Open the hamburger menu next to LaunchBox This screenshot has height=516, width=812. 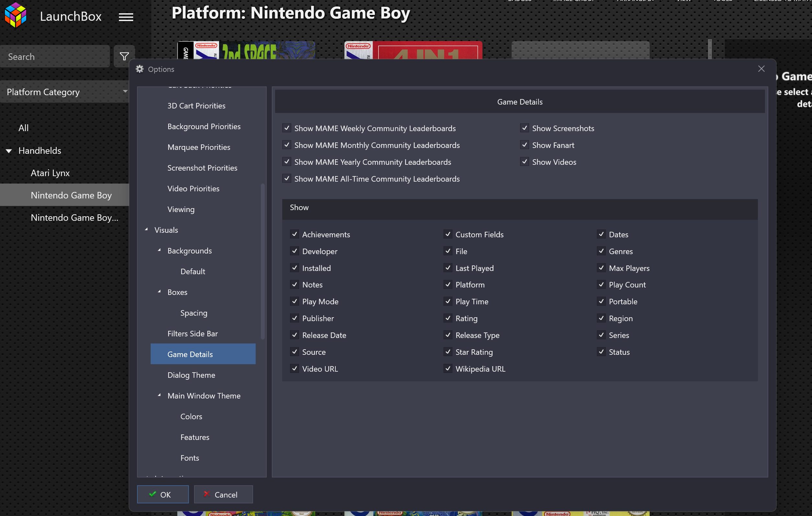(126, 17)
